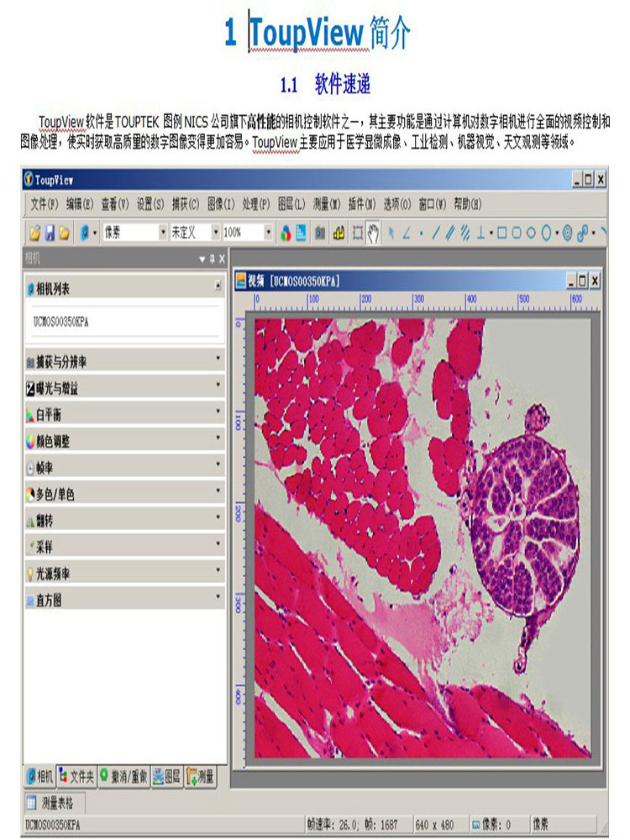Click the yellow binoculars toolbar icon
The height and width of the screenshot is (840, 630).
[x=339, y=233]
